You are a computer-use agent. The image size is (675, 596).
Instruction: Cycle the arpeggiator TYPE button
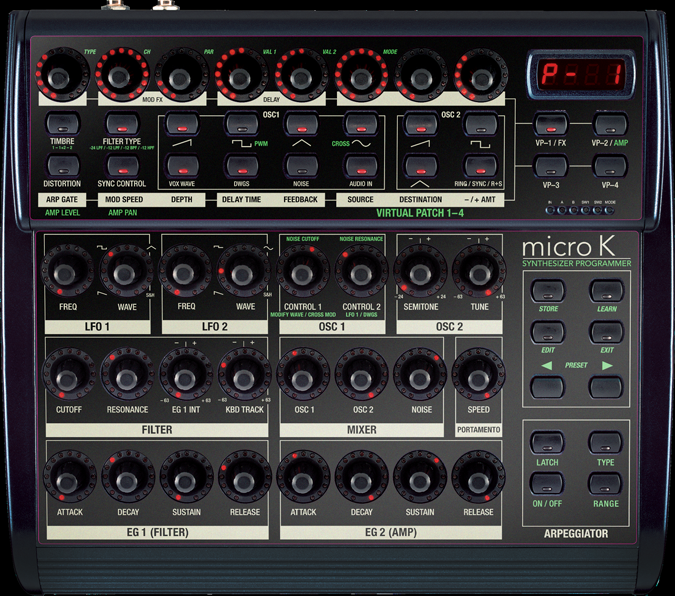[x=604, y=442]
